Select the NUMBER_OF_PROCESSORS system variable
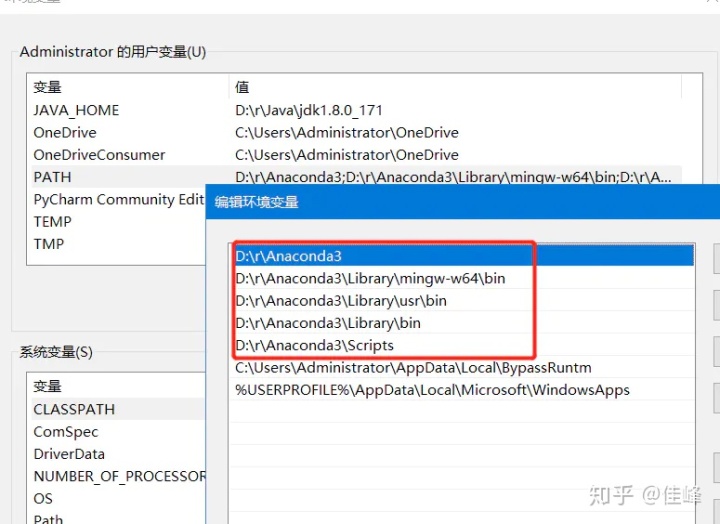Viewport: 720px width, 524px height. click(x=119, y=476)
